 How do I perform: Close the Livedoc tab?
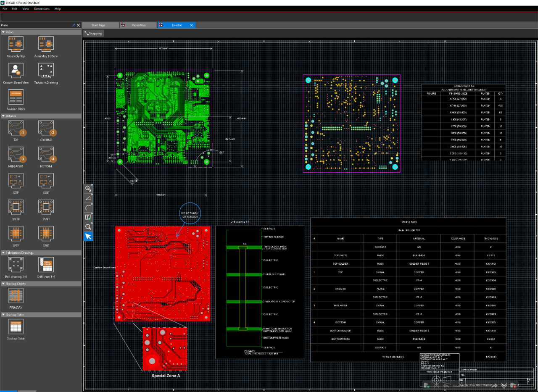192,25
